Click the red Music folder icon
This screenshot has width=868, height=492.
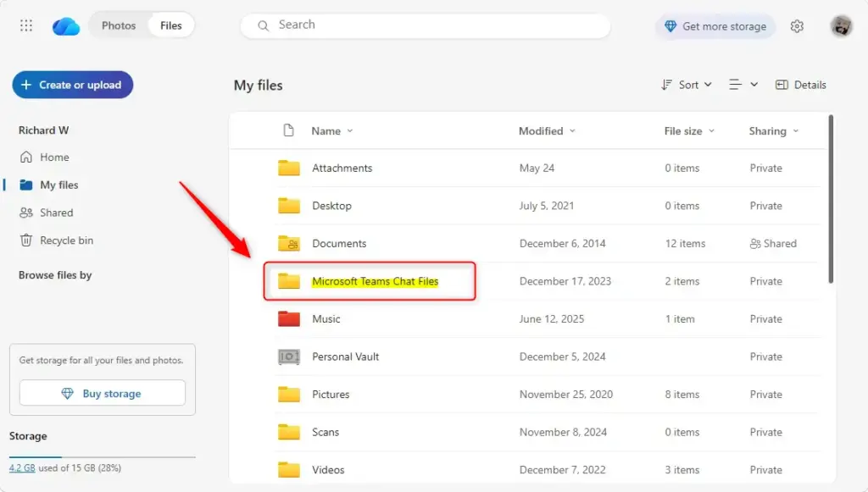click(x=289, y=319)
